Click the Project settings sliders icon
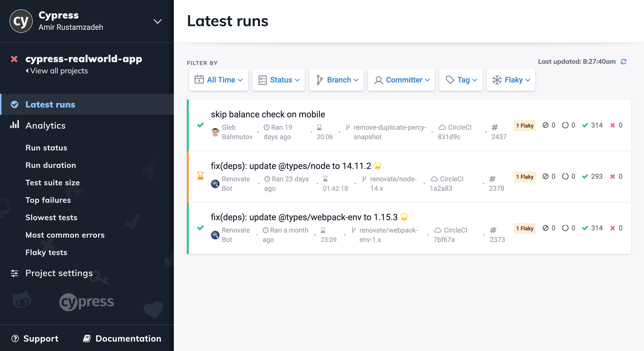 14,273
